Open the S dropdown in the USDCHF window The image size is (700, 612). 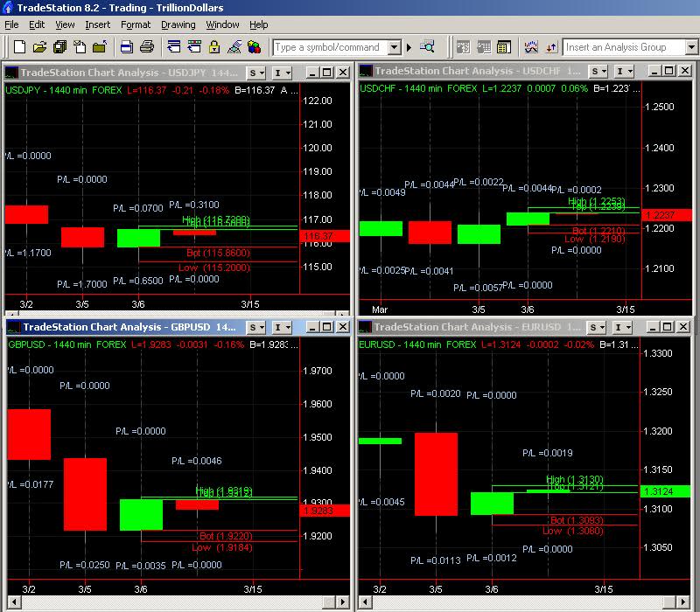point(598,71)
